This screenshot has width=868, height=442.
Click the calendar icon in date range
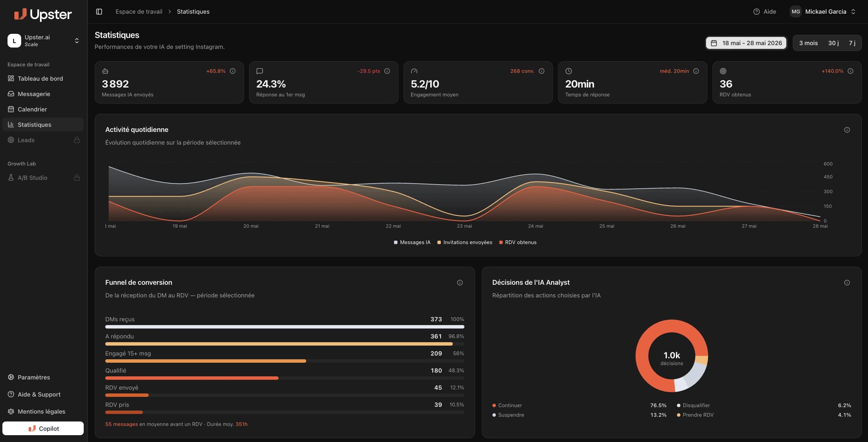point(714,43)
